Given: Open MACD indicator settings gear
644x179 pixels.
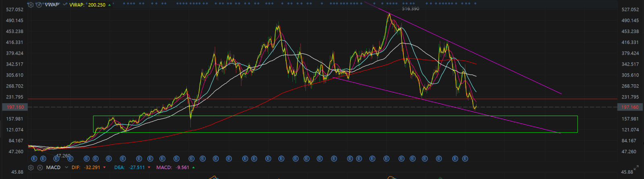Looking at the screenshot, I should (x=31, y=167).
